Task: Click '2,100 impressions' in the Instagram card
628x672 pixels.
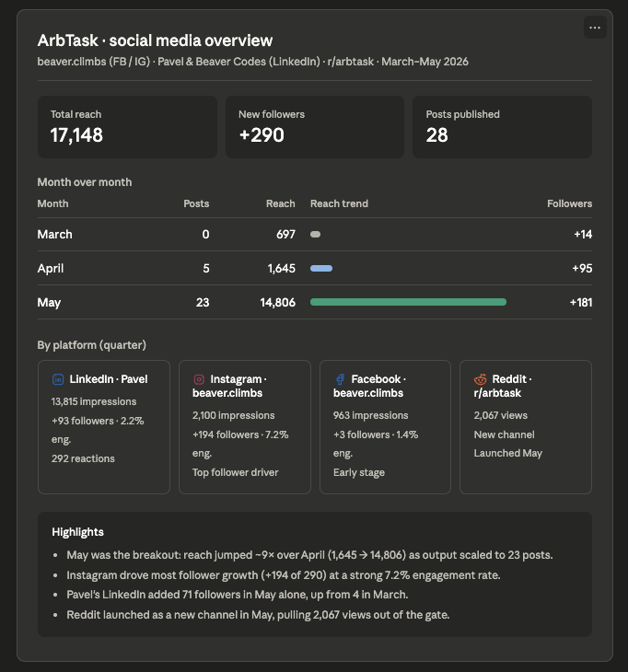Action: tap(234, 415)
